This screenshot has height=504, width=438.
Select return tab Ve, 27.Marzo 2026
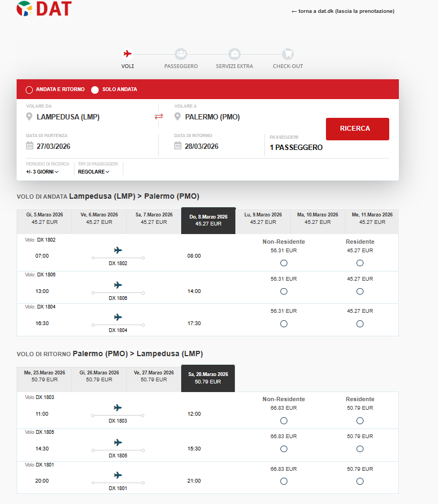tap(154, 379)
